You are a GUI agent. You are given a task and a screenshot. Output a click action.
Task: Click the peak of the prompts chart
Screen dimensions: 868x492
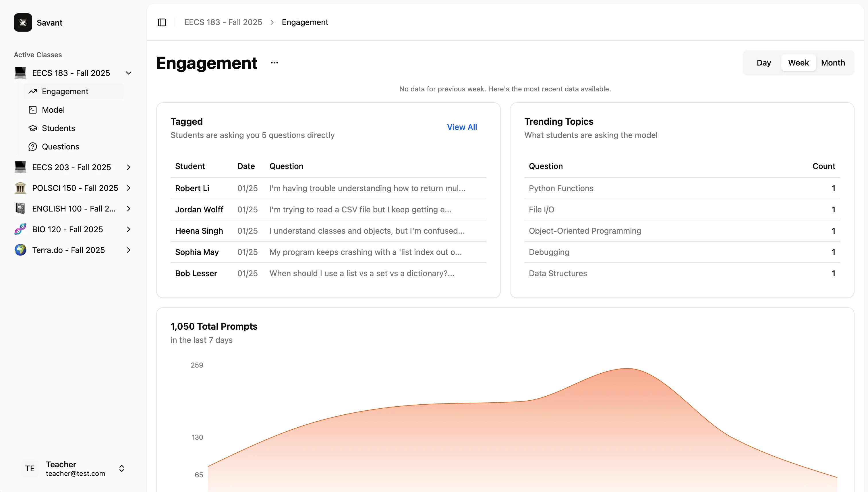[x=627, y=368]
